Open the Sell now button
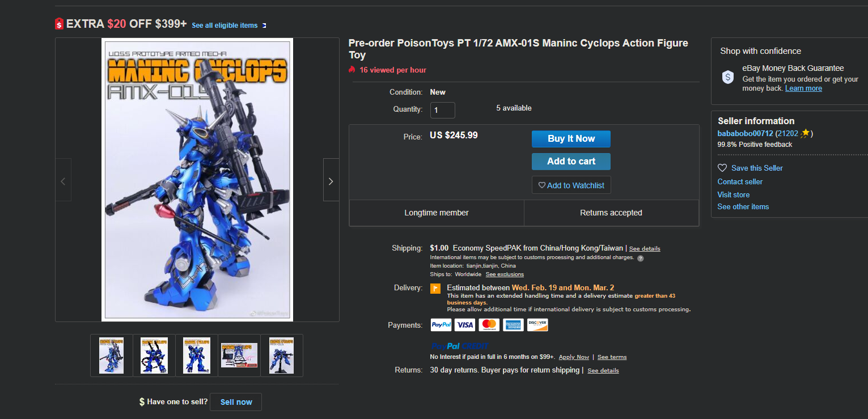 (x=236, y=402)
